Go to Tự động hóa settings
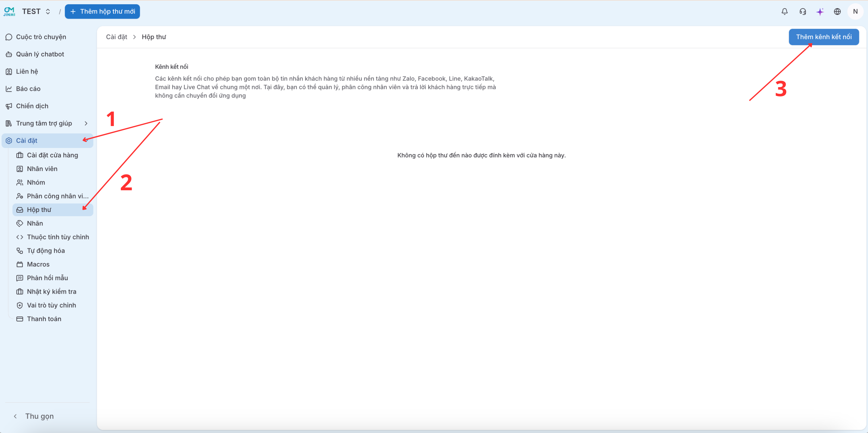The width and height of the screenshot is (868, 433). (53, 251)
